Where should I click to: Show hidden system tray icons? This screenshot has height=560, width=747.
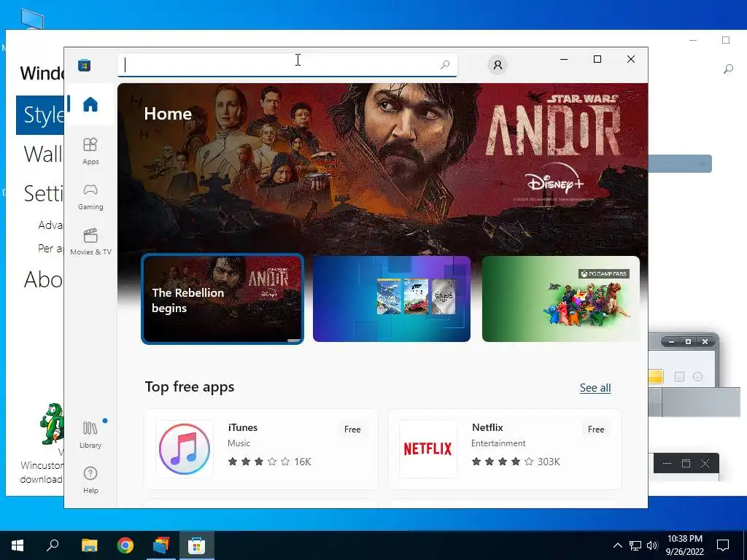[617, 545]
